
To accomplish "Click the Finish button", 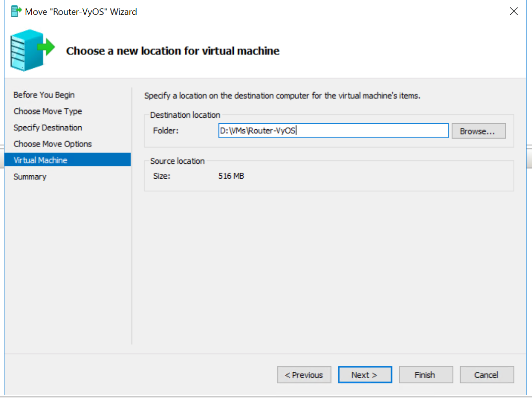I will pos(426,375).
